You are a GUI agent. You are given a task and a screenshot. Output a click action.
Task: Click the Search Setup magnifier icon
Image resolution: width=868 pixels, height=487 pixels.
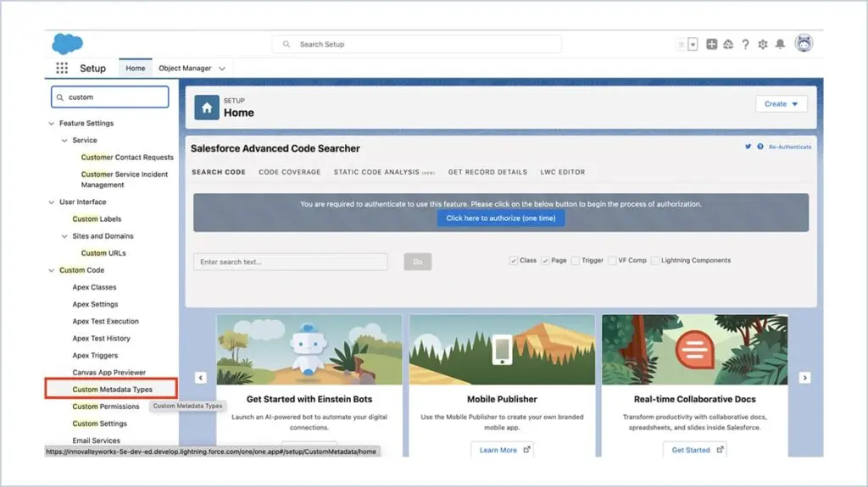click(287, 44)
